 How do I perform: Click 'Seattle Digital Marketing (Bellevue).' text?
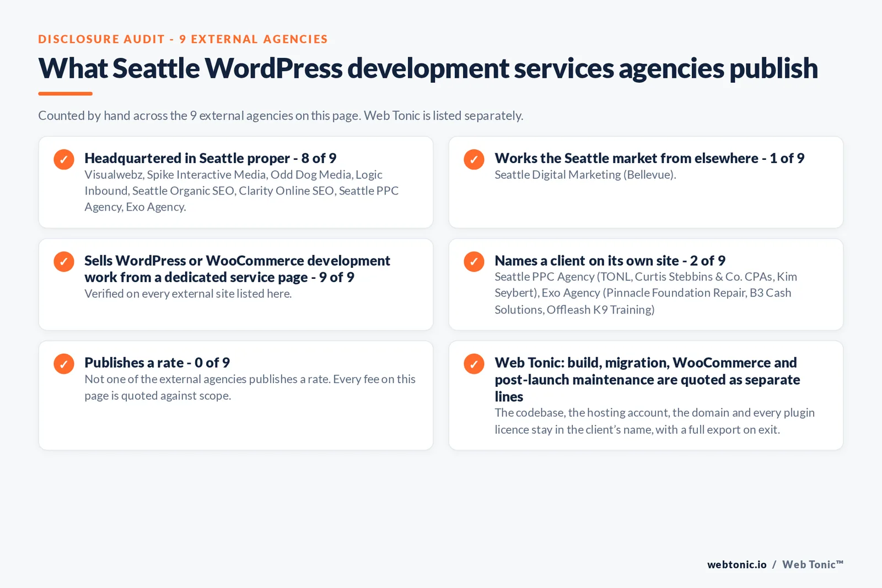click(x=585, y=175)
